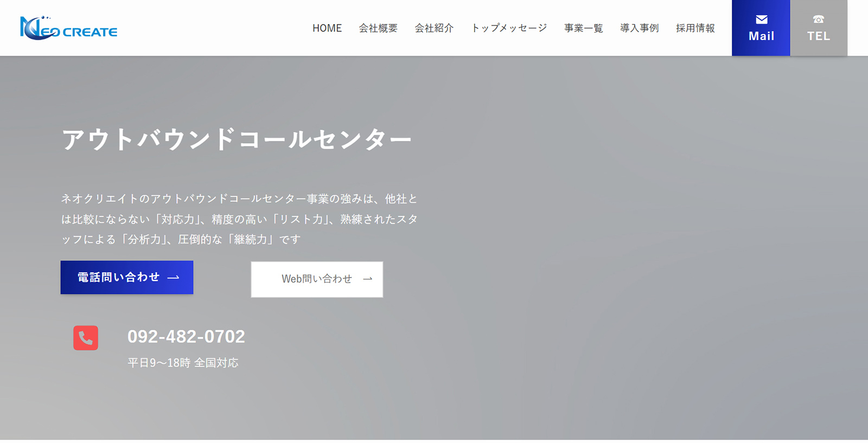Screen dimensions: 868x443
Task: Open the トップメッセージ menu item
Action: tap(509, 28)
